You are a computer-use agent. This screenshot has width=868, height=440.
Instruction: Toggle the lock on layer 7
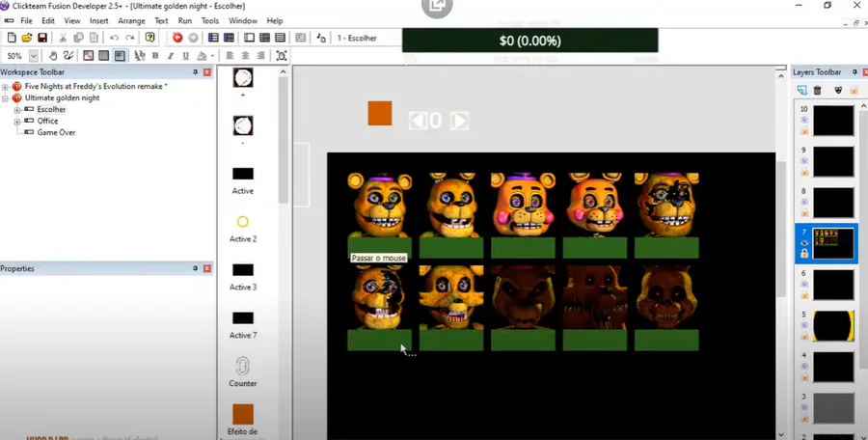pyautogui.click(x=804, y=253)
